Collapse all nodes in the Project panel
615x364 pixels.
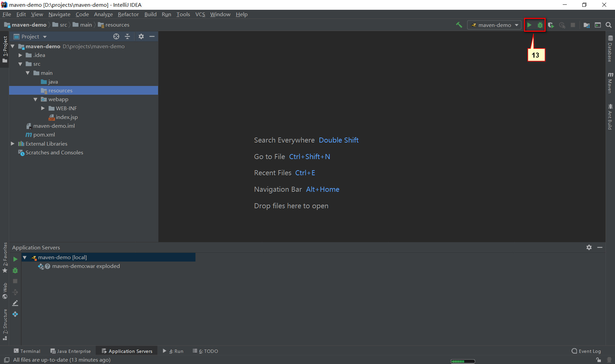click(127, 36)
